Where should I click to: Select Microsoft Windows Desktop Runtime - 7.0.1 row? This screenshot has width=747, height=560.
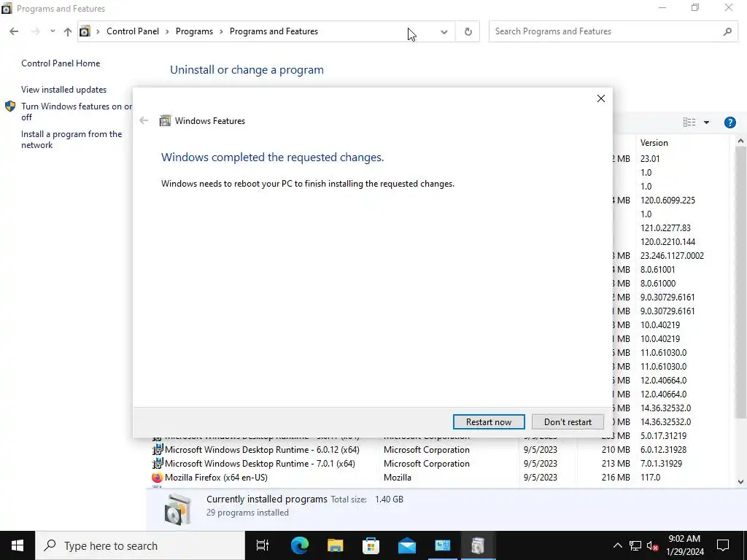[x=438, y=463]
